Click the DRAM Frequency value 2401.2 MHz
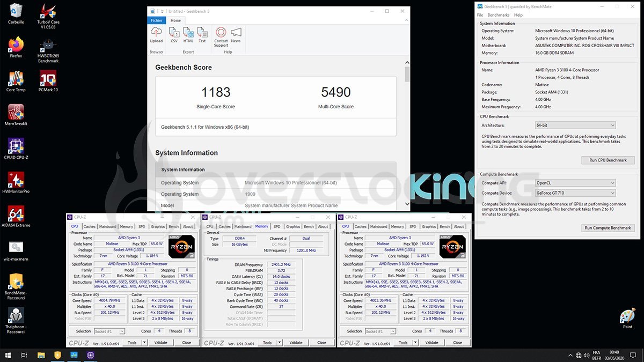Screen dimensions: 644x362 (x=281, y=264)
